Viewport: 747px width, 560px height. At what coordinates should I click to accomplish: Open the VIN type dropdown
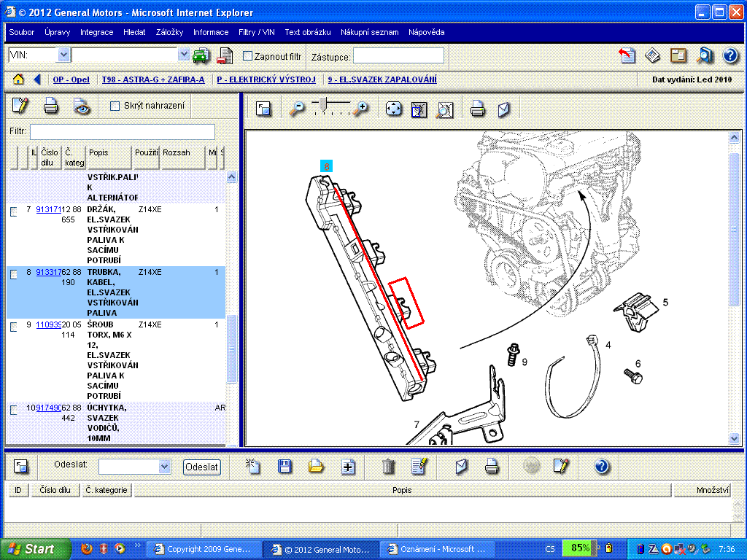pos(63,55)
